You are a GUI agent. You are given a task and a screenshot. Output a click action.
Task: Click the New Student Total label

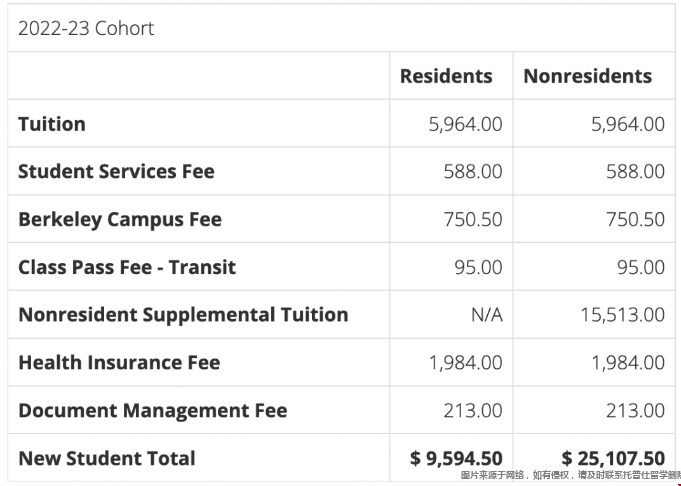tap(107, 458)
